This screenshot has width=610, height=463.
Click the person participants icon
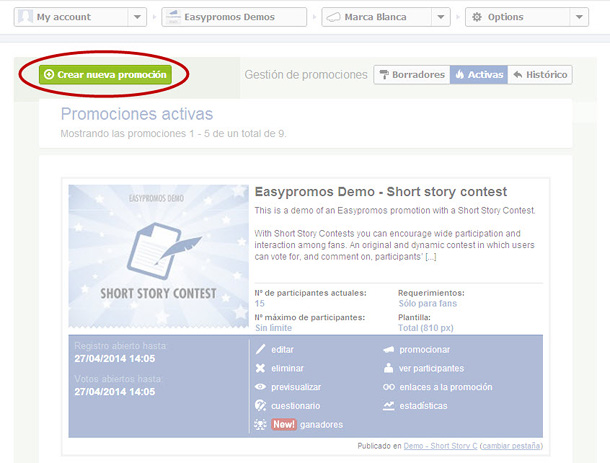389,368
